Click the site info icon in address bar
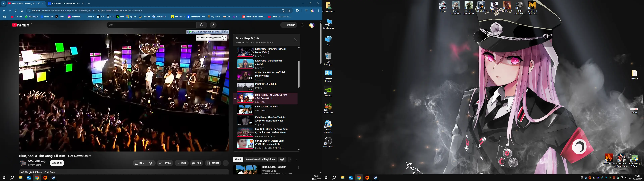 [x=29, y=11]
